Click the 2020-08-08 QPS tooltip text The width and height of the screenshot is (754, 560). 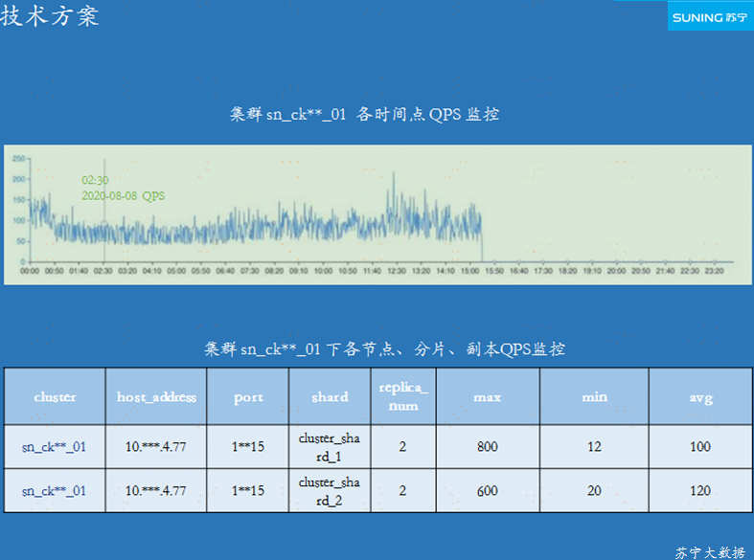point(123,196)
